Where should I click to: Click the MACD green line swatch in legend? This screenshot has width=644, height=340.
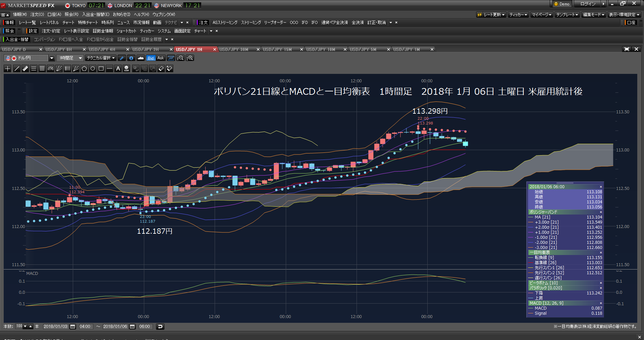(x=531, y=308)
